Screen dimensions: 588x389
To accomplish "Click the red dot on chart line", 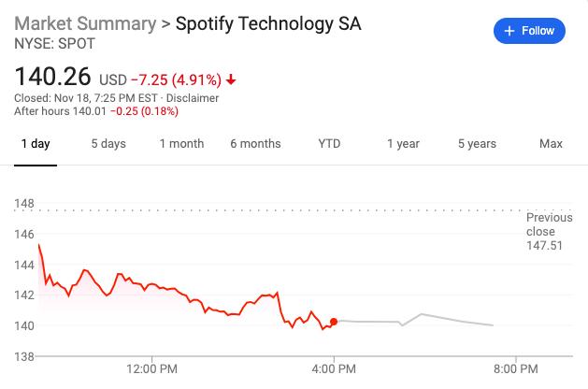I will tap(334, 322).
